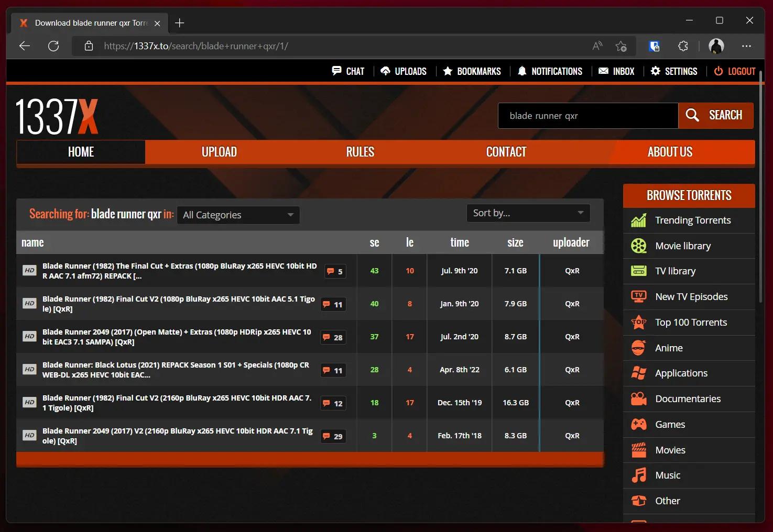Click the Top 100 Torrents star icon
Viewport: 773px width, 532px height.
click(638, 322)
